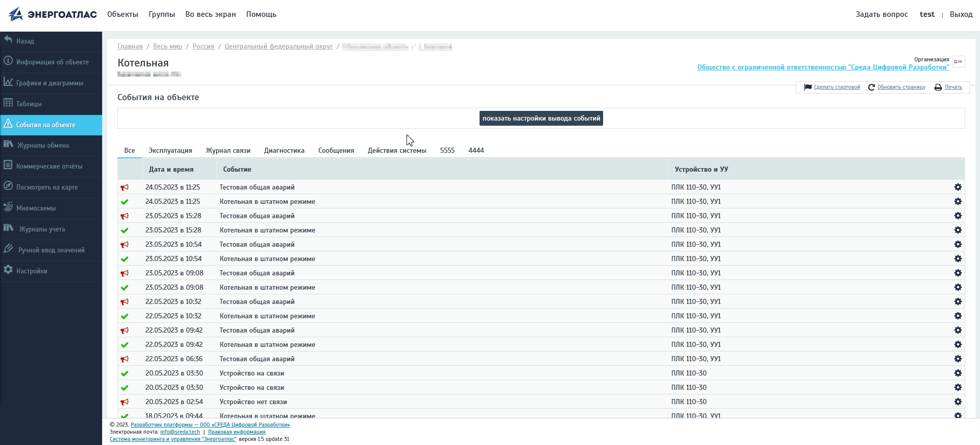Go back using Назад in sidebar
This screenshot has width=980, height=445.
click(x=25, y=41)
